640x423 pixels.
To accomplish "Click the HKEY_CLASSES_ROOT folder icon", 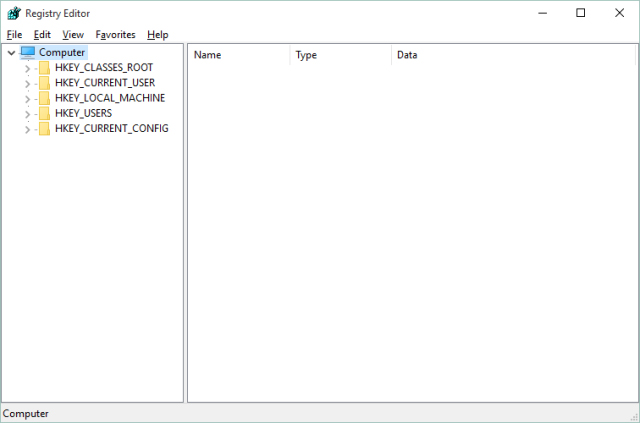I will (x=44, y=68).
